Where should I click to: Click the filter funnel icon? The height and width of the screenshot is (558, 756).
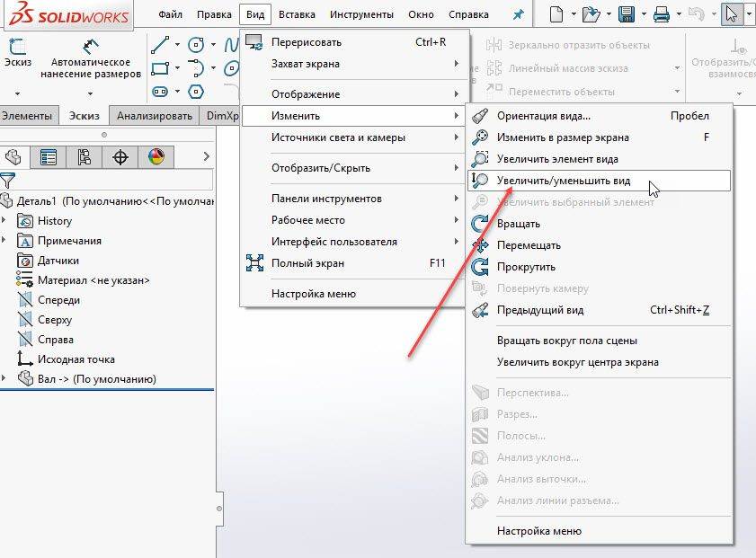click(8, 181)
